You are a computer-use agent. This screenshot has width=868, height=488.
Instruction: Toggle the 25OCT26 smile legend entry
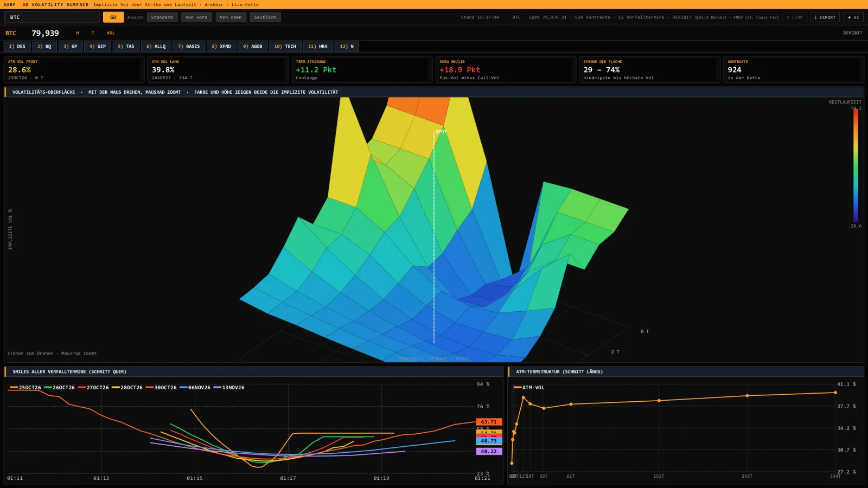click(25, 388)
